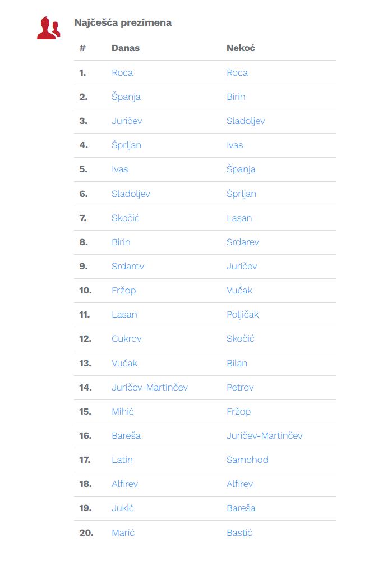Screen dimensions: 392x565
Task: Select the Petrov surname link
Action: click(x=240, y=387)
